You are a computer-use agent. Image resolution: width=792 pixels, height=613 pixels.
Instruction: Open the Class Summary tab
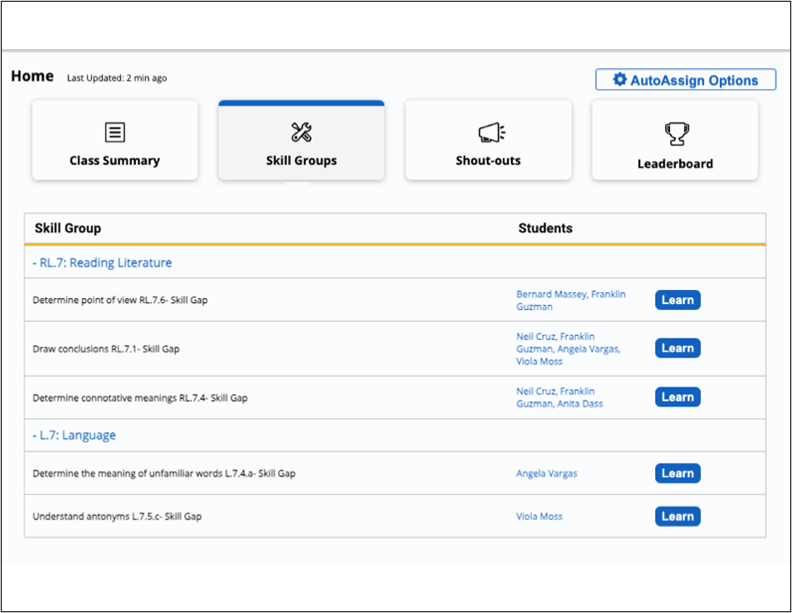115,140
